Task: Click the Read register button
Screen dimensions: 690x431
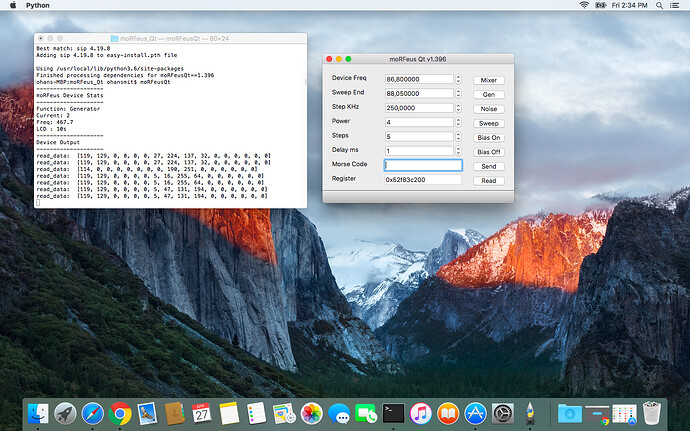Action: [488, 181]
